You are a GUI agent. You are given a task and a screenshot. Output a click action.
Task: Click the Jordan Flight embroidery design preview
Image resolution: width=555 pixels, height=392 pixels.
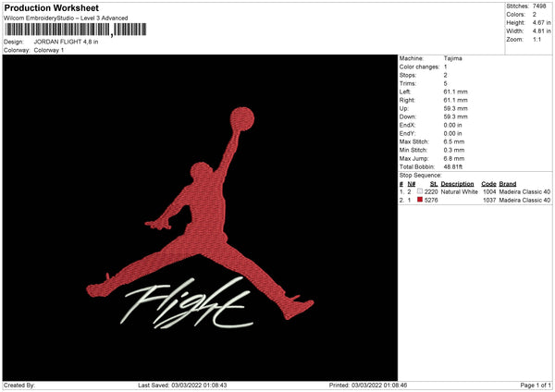click(200, 218)
